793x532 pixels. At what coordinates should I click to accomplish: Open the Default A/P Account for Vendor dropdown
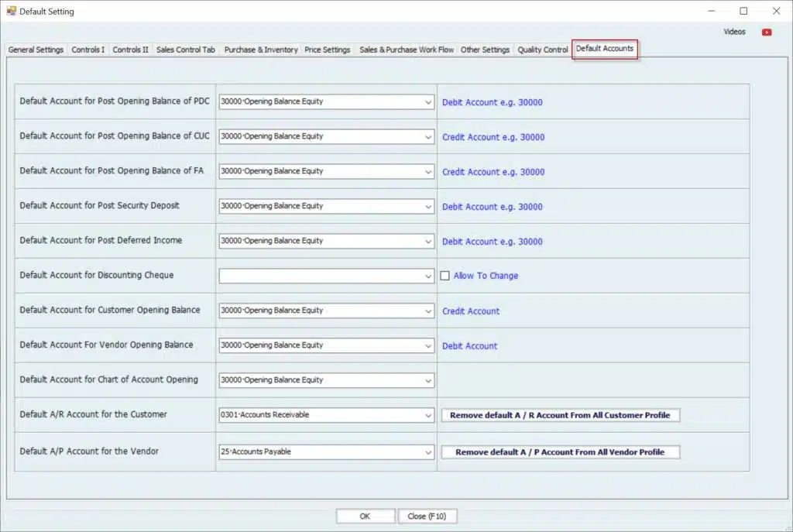coord(428,452)
